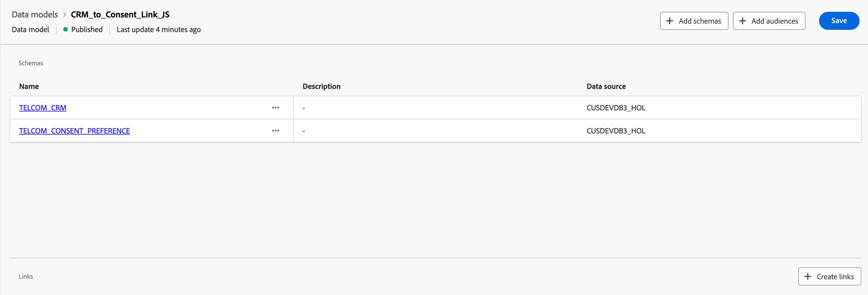Image resolution: width=868 pixels, height=295 pixels.
Task: Click the Last update timestamp text
Action: pyautogui.click(x=159, y=29)
